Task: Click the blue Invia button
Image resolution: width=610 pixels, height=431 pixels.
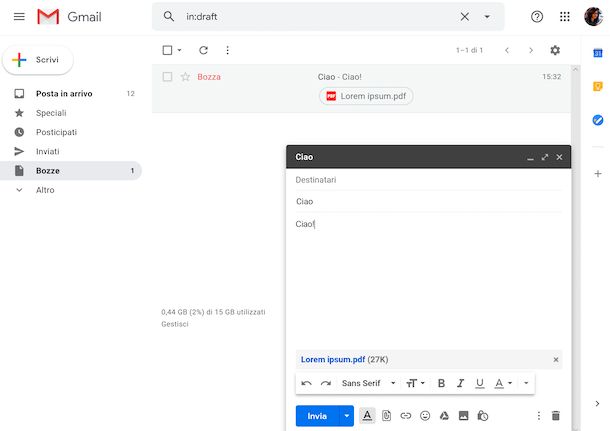Action: [x=316, y=415]
